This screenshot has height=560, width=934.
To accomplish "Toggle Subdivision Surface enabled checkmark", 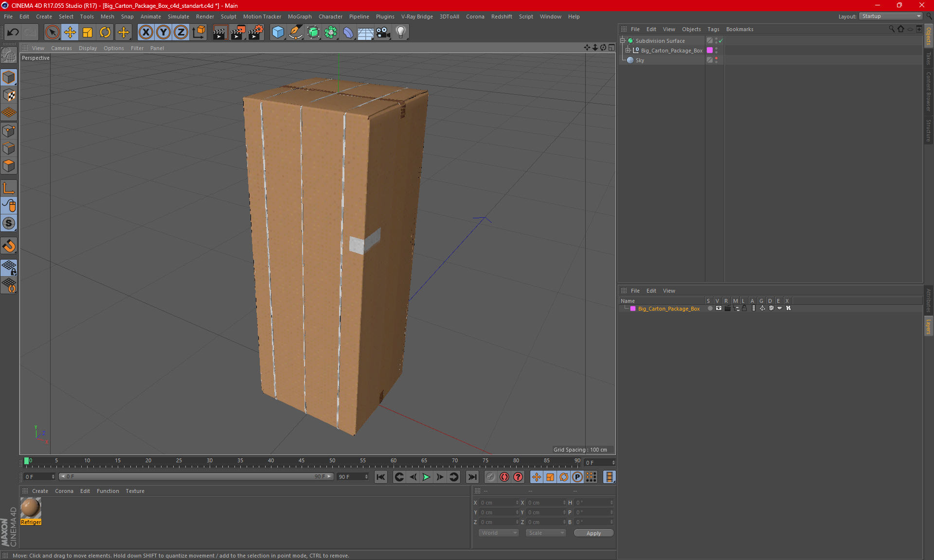I will 721,41.
